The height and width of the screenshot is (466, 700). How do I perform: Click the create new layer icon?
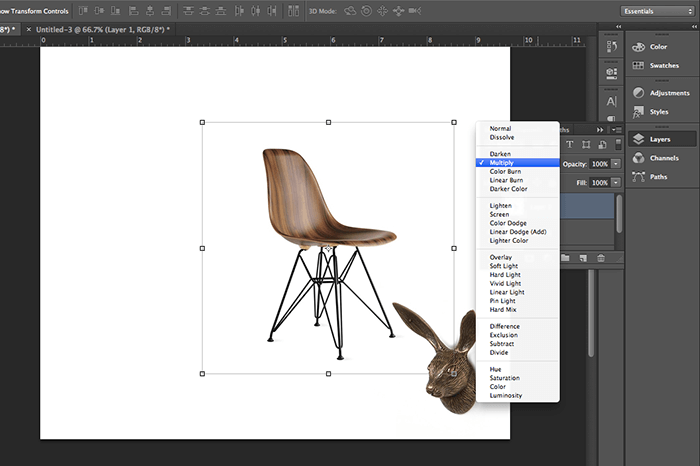click(583, 258)
